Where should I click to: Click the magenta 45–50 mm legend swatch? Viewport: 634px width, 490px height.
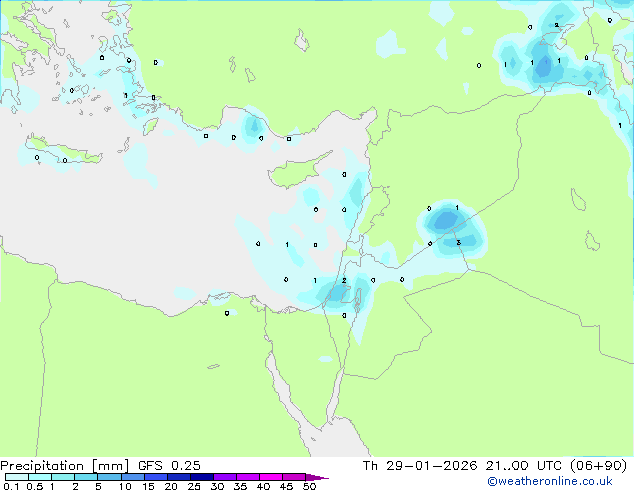point(294,477)
